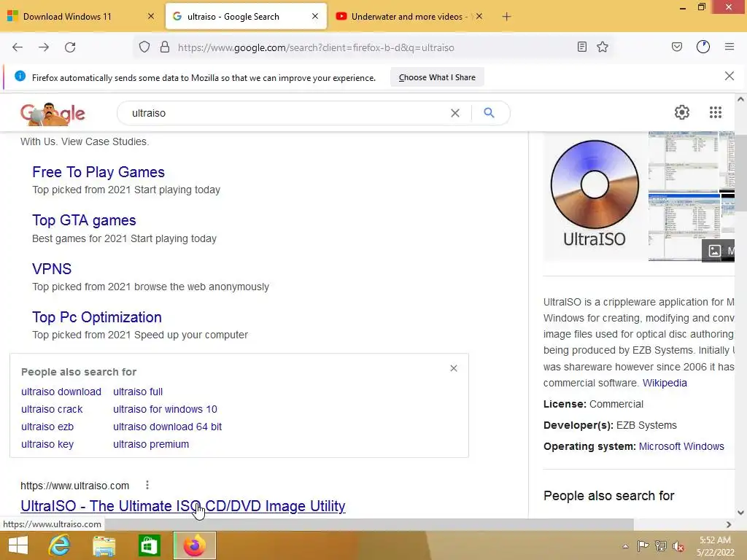Open UltraISO Ultimate ISO CD/DVD result
The height and width of the screenshot is (560, 747).
pyautogui.click(x=183, y=506)
